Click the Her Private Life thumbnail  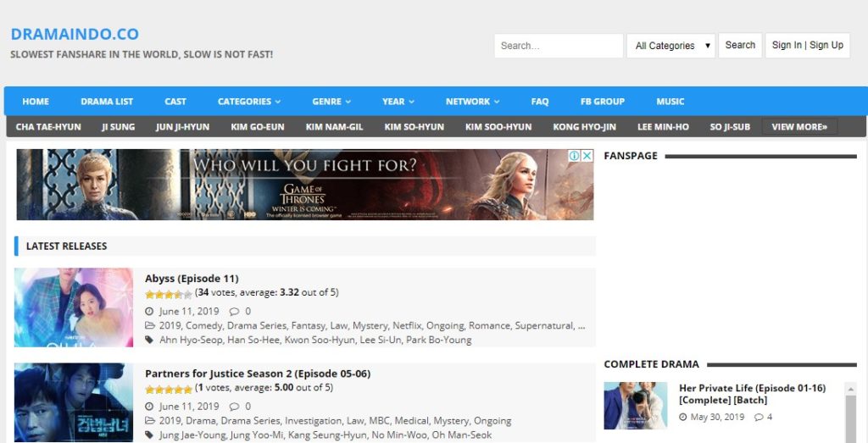(x=636, y=406)
